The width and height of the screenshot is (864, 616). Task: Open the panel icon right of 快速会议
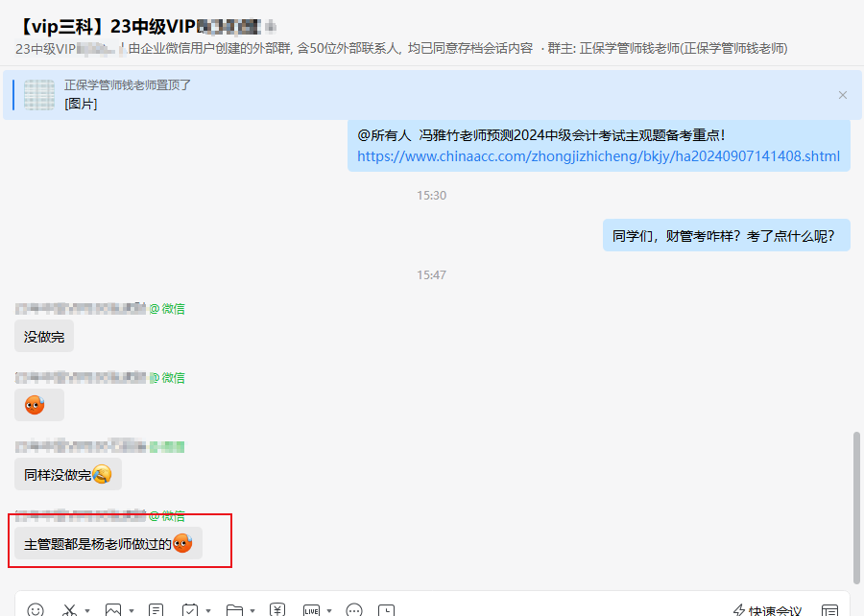click(x=829, y=610)
